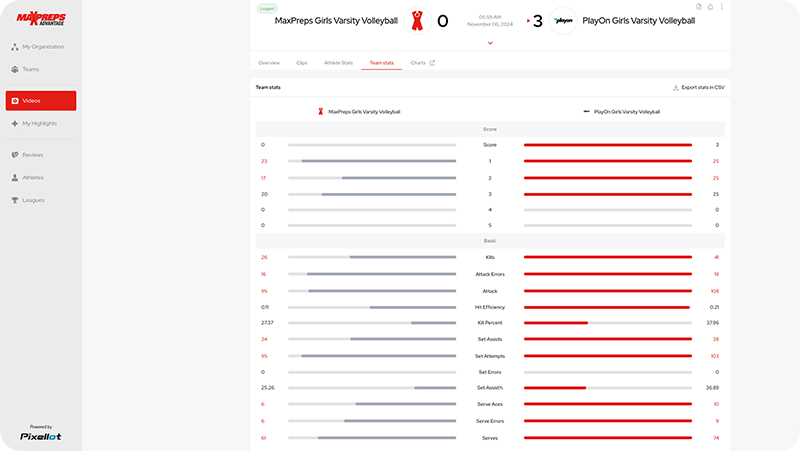
Task: Click the MaxPreps set 1 score bar
Action: click(x=372, y=161)
